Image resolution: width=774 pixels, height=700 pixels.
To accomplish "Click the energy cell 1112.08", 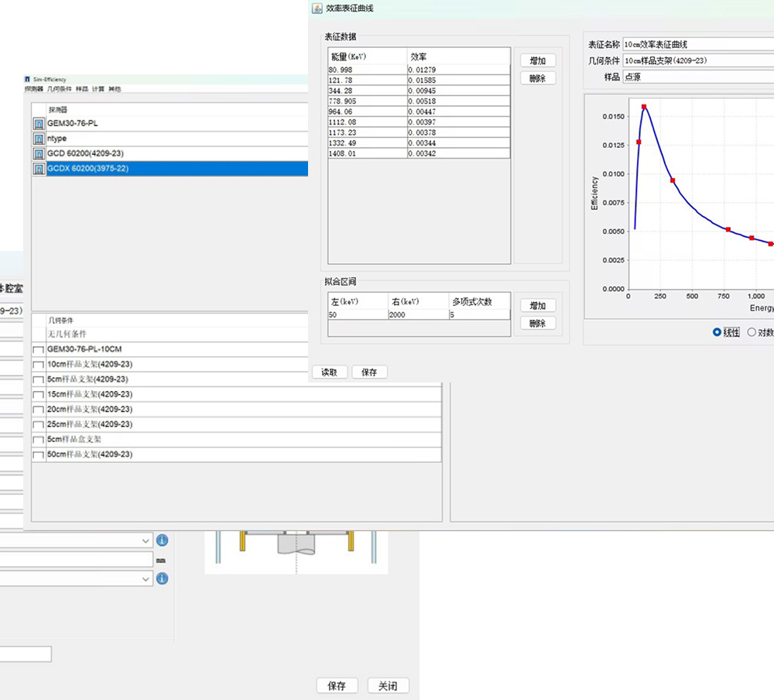I will click(367, 122).
